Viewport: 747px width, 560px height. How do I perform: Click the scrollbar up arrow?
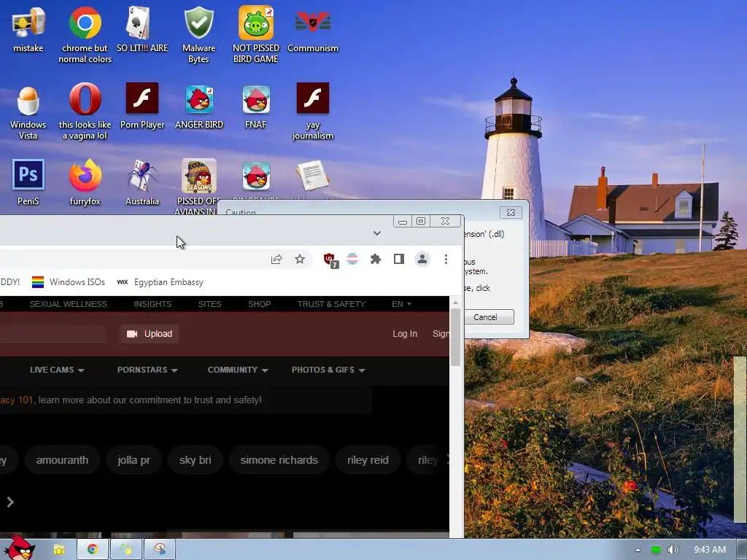[x=455, y=303]
